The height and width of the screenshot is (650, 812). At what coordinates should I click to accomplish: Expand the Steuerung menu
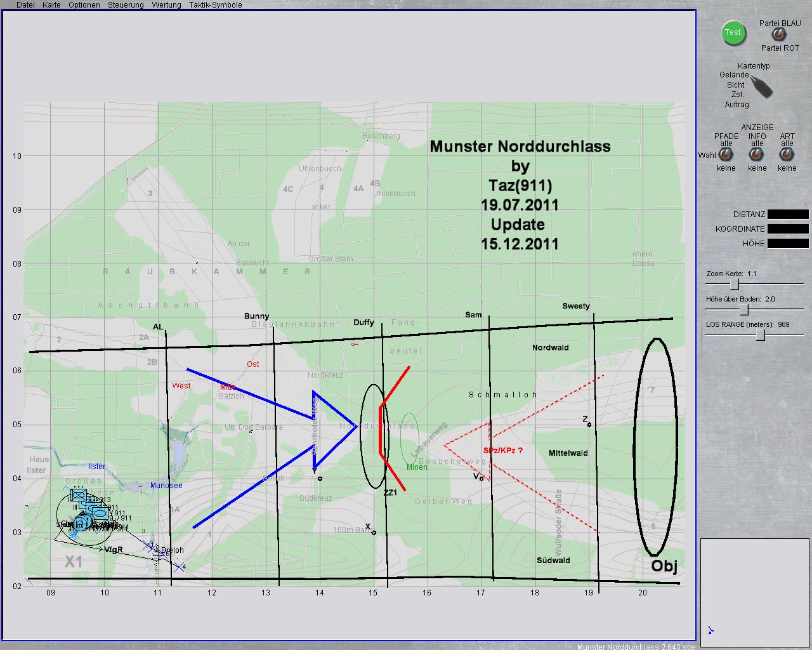(126, 5)
